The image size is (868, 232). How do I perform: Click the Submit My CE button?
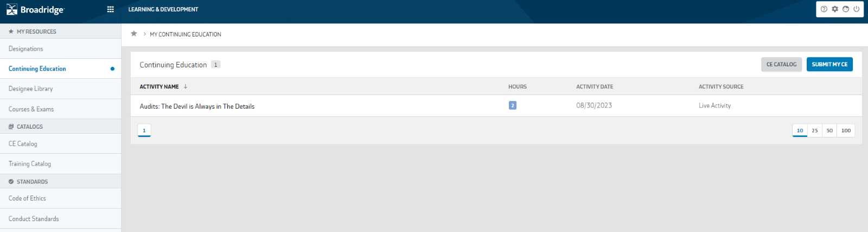(829, 64)
